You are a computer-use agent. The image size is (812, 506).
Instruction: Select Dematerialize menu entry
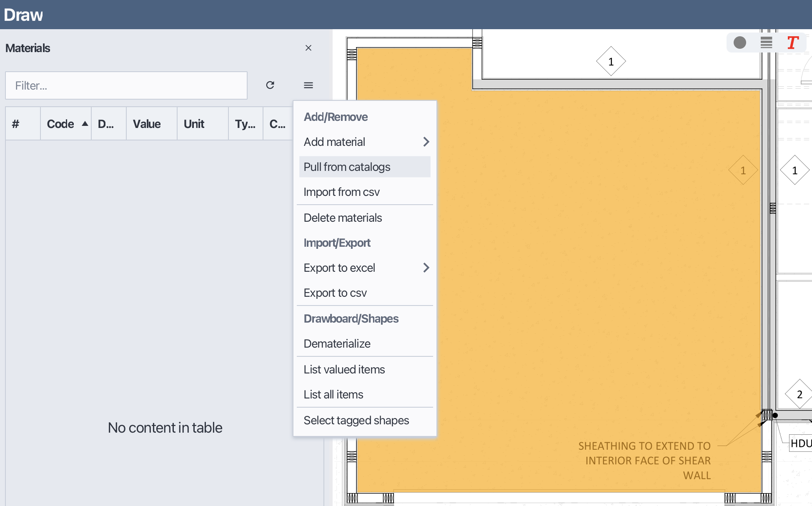coord(337,343)
